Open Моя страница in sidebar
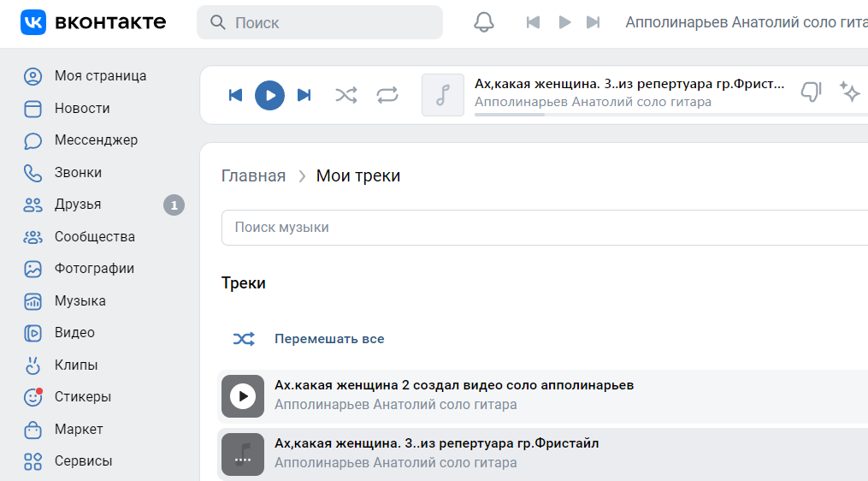The width and height of the screenshot is (868, 481). pyautogui.click(x=100, y=76)
